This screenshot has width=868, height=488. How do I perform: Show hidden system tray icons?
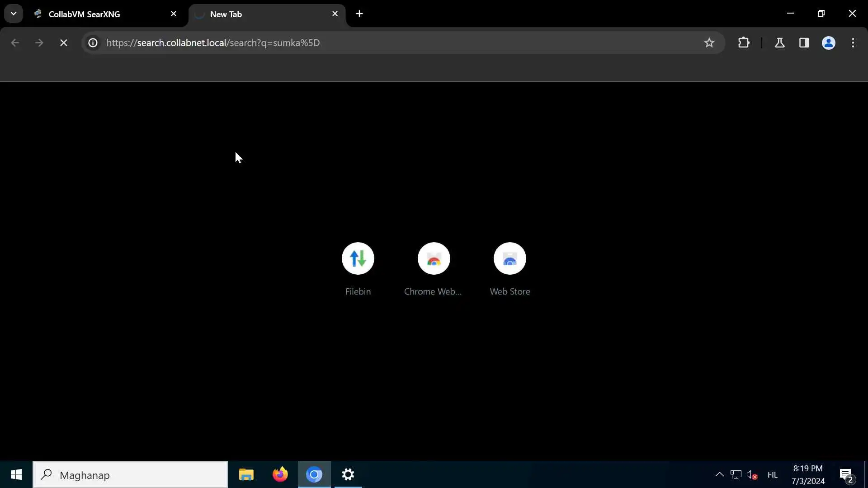click(x=719, y=474)
